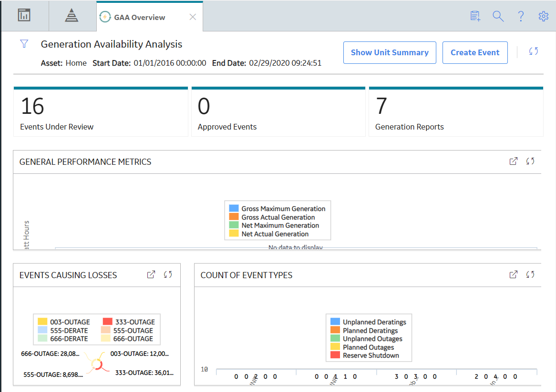
Task: Click the Start Date value 01/01/2016 00:00:00
Action: click(x=170, y=63)
